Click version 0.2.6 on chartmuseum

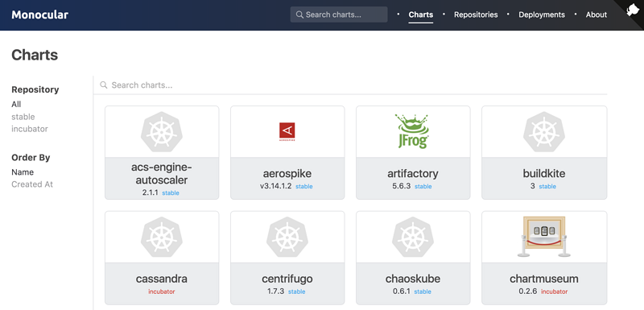click(528, 291)
